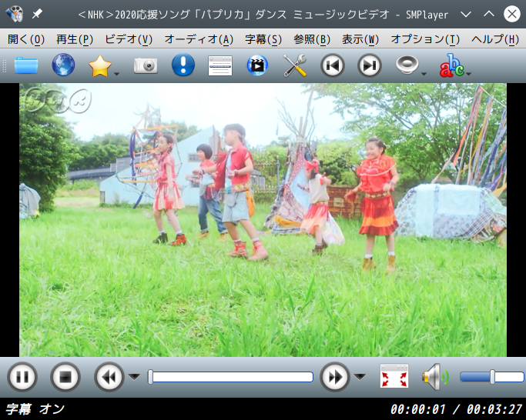Open the rewind options dropdown arrow

134,377
